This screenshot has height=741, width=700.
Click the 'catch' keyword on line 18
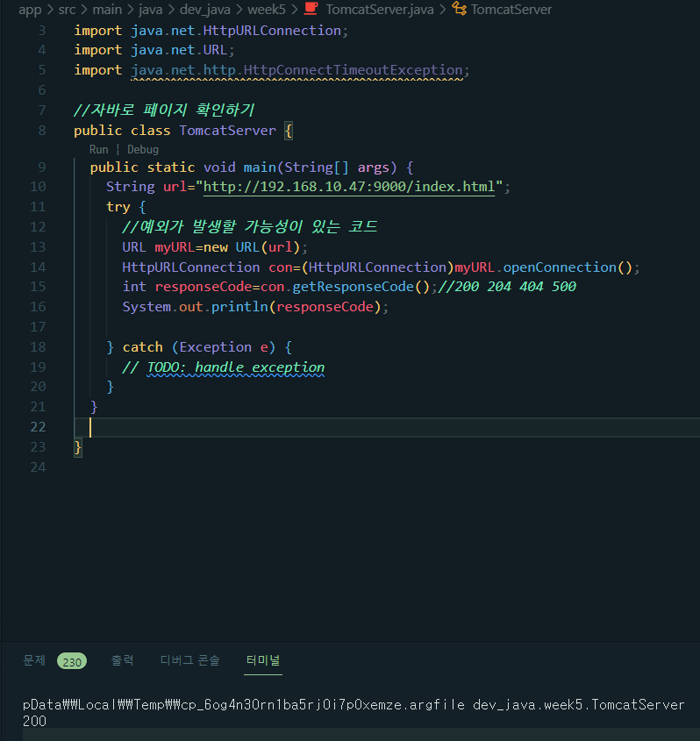(x=143, y=347)
